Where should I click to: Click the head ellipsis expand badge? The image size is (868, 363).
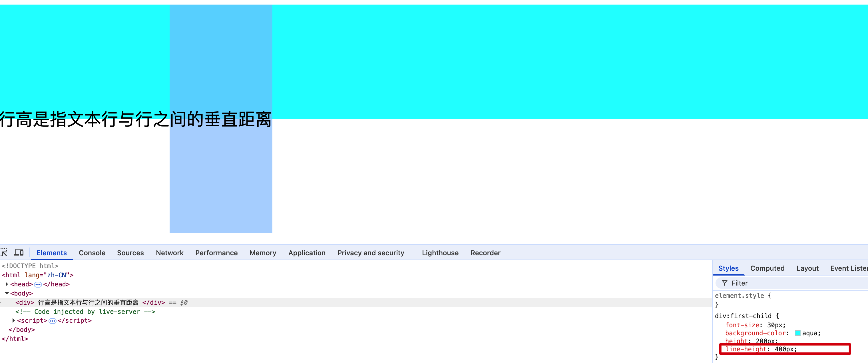[38, 284]
